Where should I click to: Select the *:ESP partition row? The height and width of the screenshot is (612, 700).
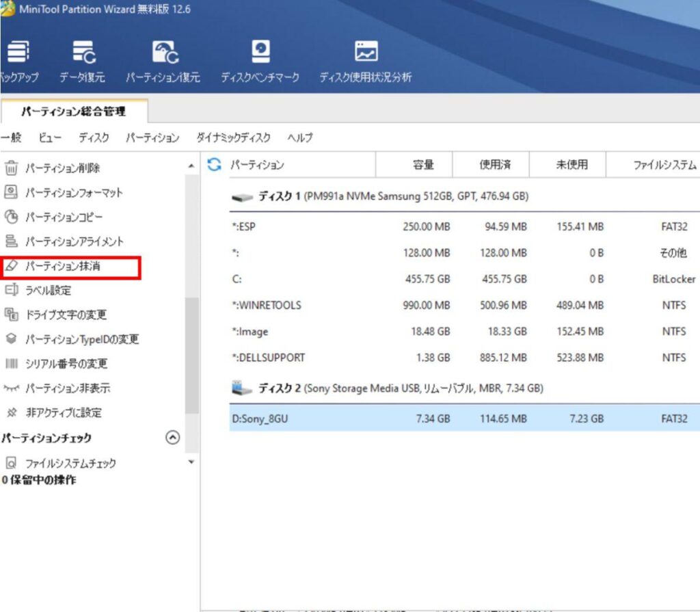pos(465,226)
